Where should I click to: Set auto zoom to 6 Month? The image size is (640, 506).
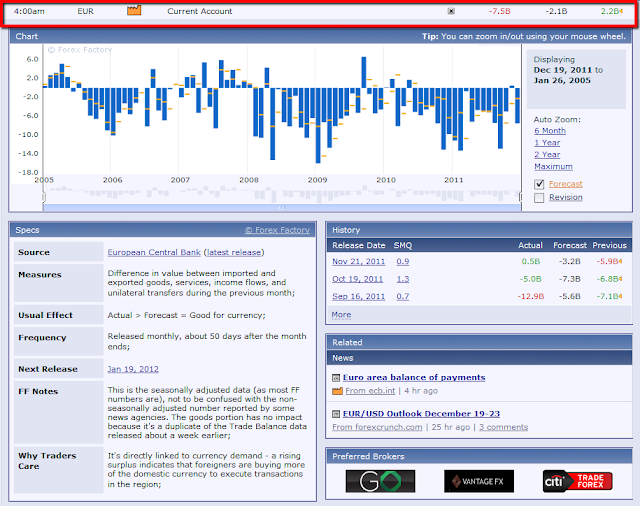pyautogui.click(x=549, y=131)
